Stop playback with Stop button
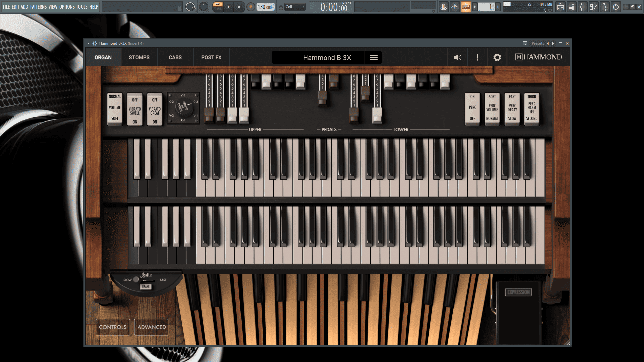This screenshot has height=362, width=644. click(239, 7)
